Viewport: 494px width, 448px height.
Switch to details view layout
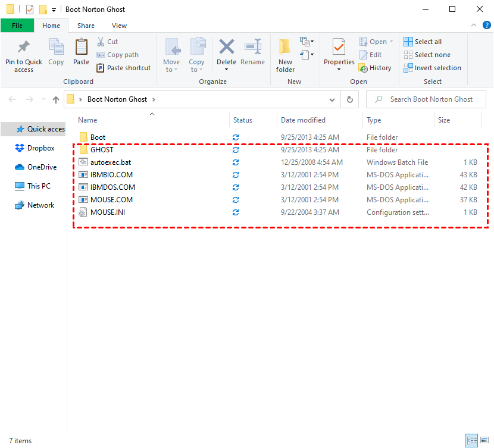pos(472,440)
